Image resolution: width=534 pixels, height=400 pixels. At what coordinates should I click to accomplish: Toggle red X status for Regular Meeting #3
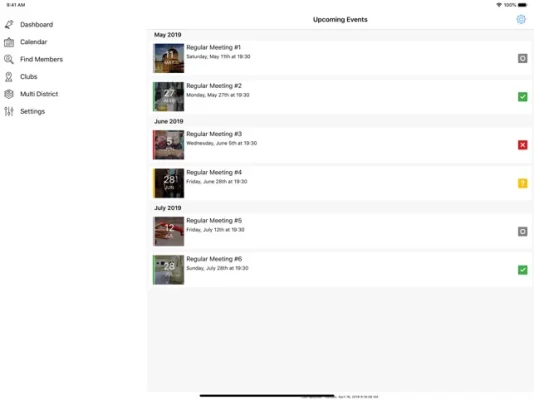522,145
